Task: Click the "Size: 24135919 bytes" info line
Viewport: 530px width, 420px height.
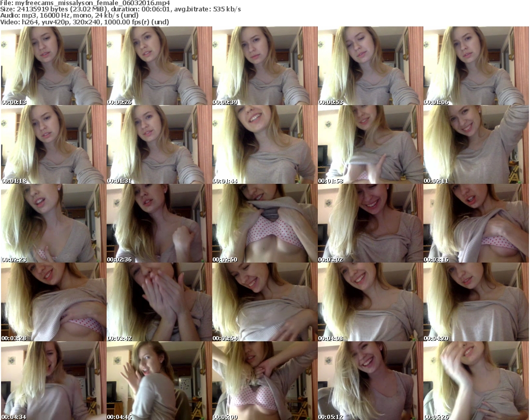Action: click(x=120, y=9)
